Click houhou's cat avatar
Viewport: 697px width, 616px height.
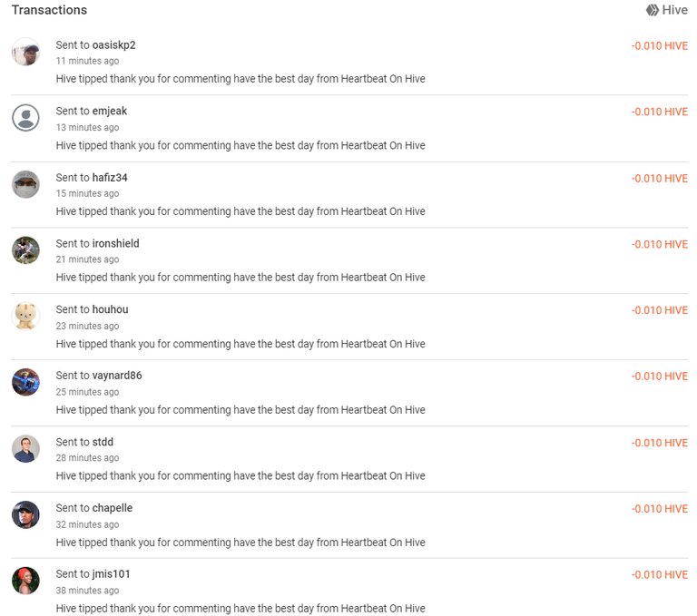click(25, 316)
